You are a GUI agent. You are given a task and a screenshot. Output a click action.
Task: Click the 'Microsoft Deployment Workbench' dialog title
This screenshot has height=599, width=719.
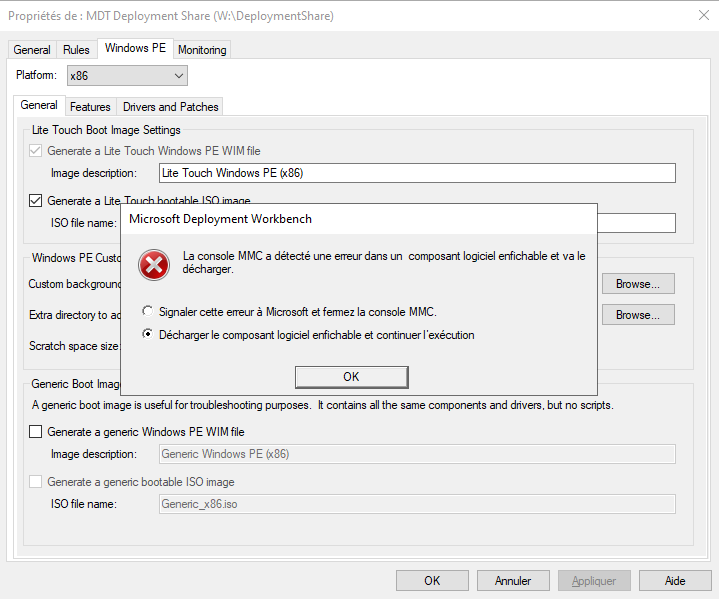click(x=221, y=219)
